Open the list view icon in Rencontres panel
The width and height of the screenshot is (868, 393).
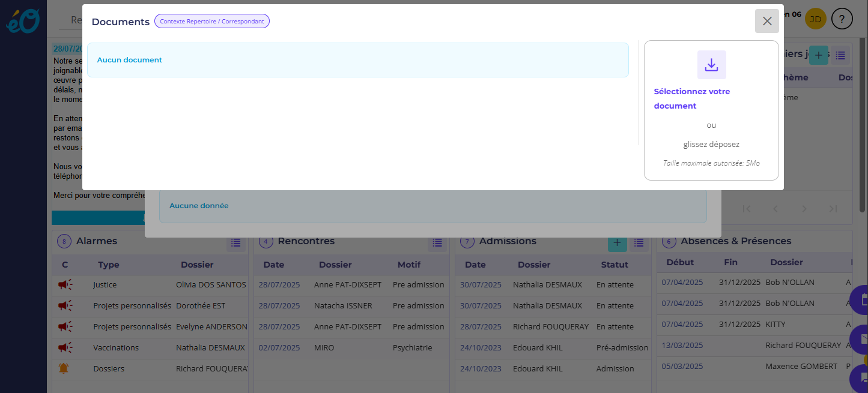[x=437, y=242]
